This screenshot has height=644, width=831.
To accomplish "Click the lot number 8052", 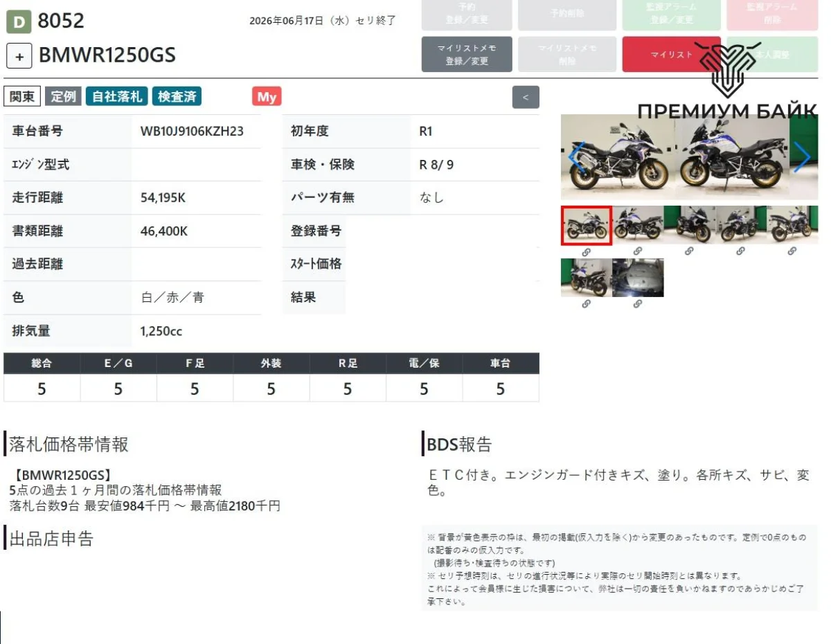I will point(61,21).
